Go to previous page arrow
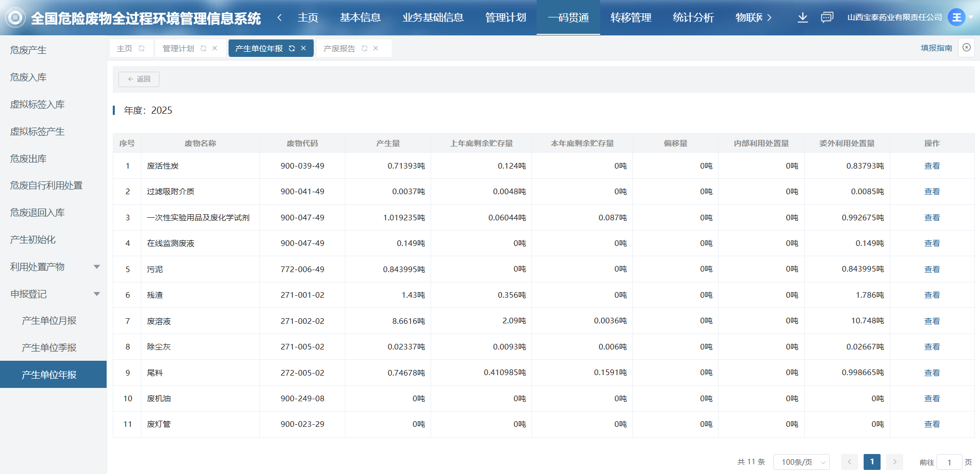 tap(849, 462)
